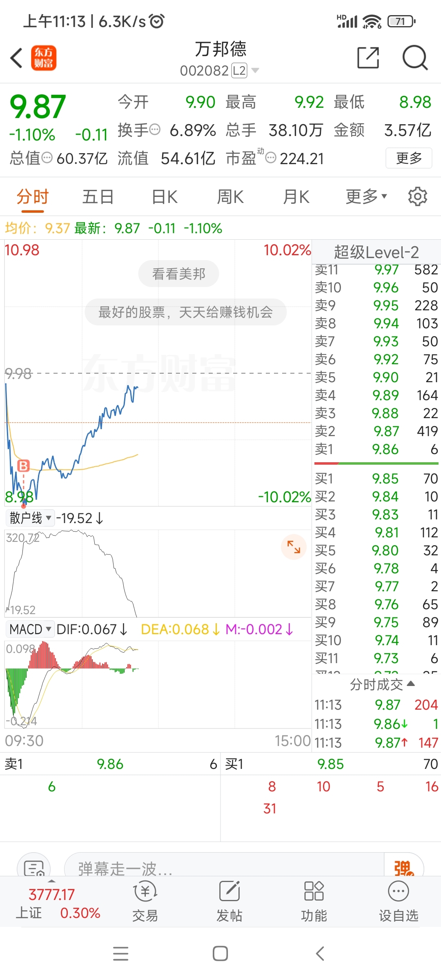441x980 pixels.
Task: Tap the 均价 9.37 label
Action: pos(37,228)
